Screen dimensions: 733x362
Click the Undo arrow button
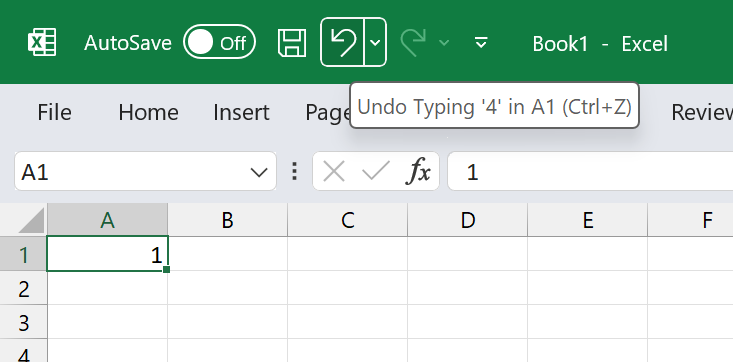point(343,42)
